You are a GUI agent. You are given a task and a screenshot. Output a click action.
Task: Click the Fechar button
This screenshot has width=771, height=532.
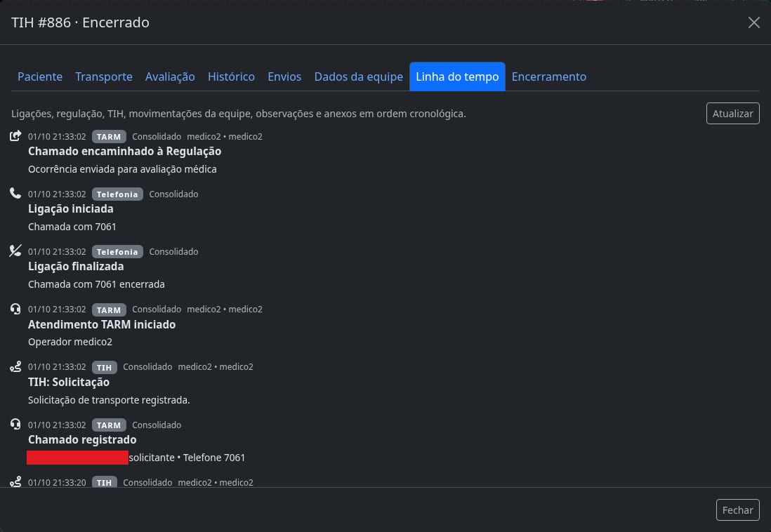coord(737,510)
